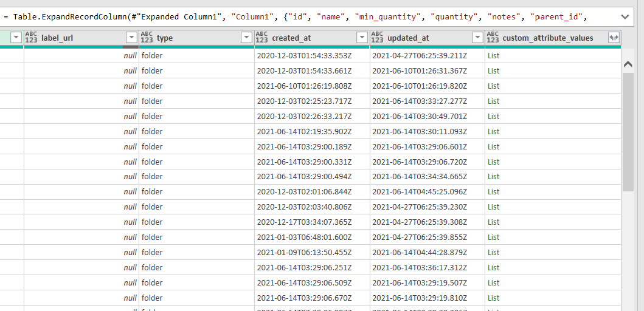This screenshot has width=644, height=311.
Task: Select null label_url in row created 2021-06-14T03:29:06.509Z
Action: click(81, 282)
